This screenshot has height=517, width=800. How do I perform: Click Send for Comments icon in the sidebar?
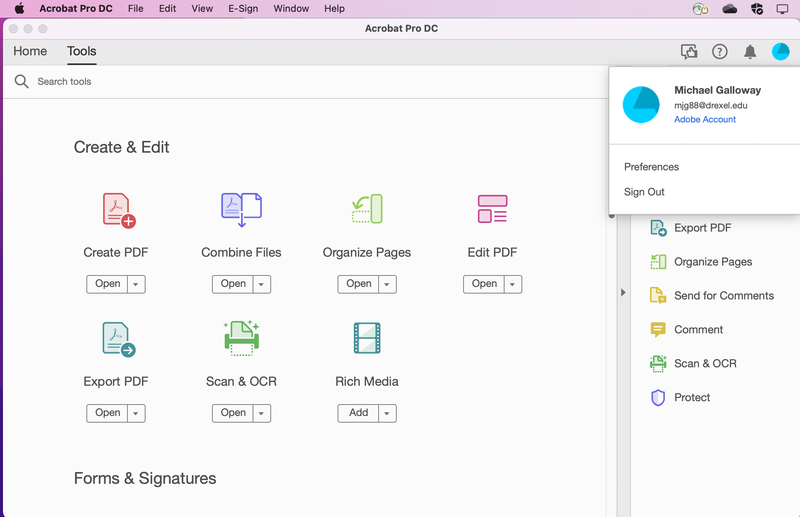tap(658, 296)
